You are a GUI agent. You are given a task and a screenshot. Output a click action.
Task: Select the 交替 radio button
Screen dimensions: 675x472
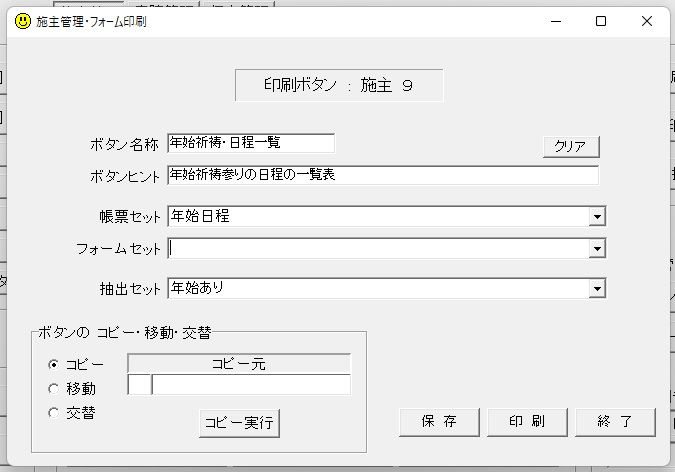53,412
